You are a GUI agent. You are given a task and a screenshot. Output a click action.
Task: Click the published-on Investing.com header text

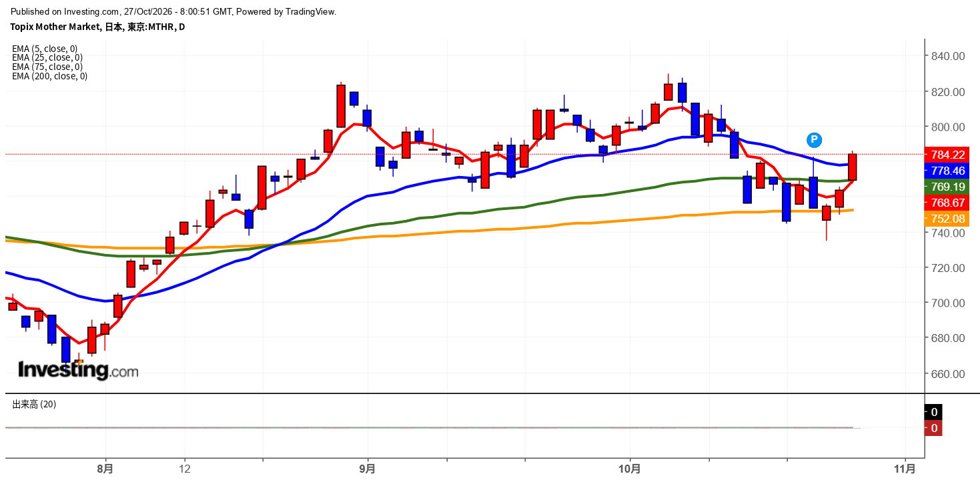pos(174,12)
